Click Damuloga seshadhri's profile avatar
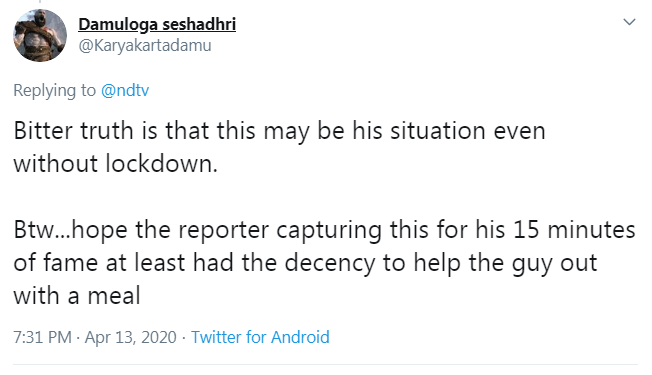 click(x=40, y=35)
